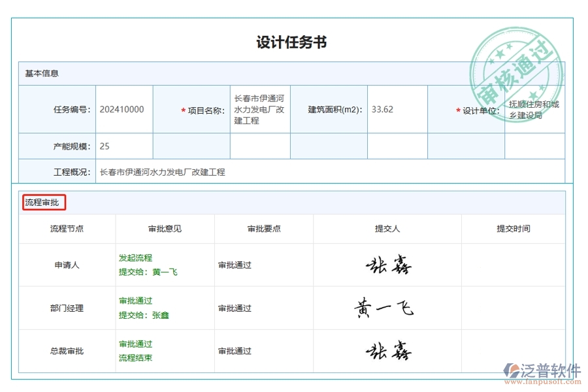
Task: Click the 发起流程 link
Action: coord(135,257)
